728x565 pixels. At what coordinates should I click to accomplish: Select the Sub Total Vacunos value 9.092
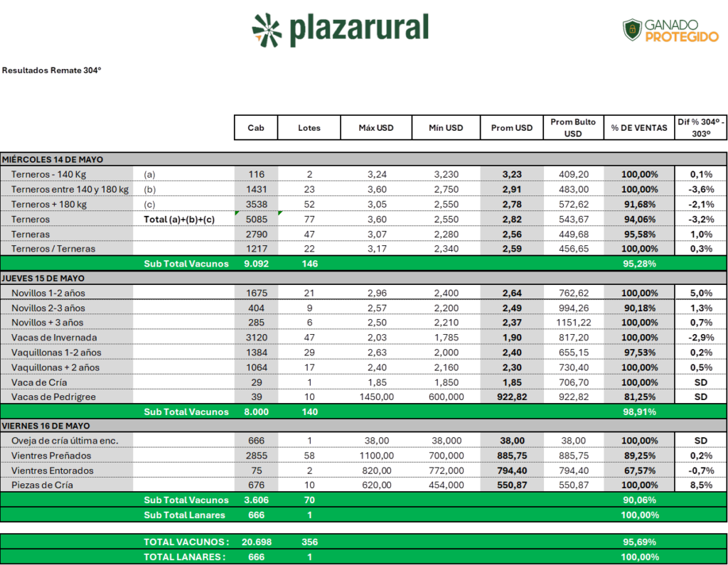[x=256, y=264]
